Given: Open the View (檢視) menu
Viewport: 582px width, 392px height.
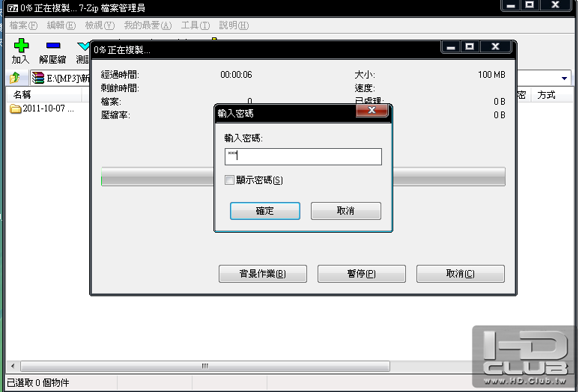Looking at the screenshot, I should pos(100,25).
